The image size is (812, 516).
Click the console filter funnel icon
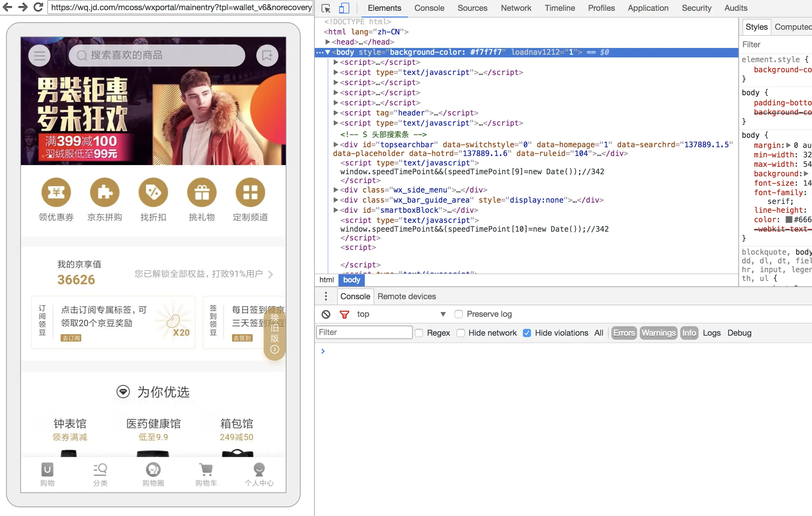[x=345, y=314]
